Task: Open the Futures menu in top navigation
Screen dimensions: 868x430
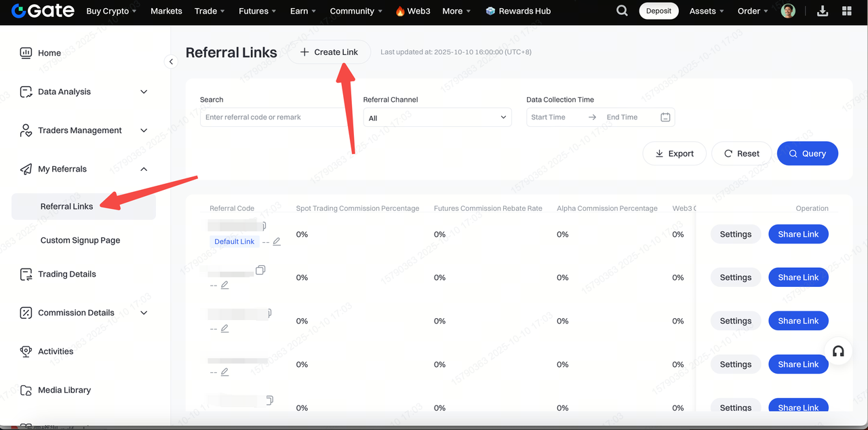Action: click(x=257, y=11)
